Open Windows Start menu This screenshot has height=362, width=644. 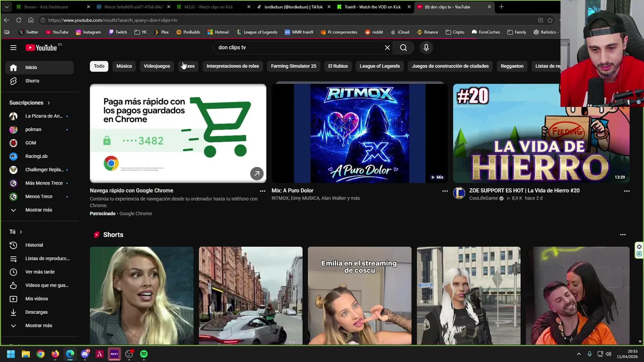[11, 354]
